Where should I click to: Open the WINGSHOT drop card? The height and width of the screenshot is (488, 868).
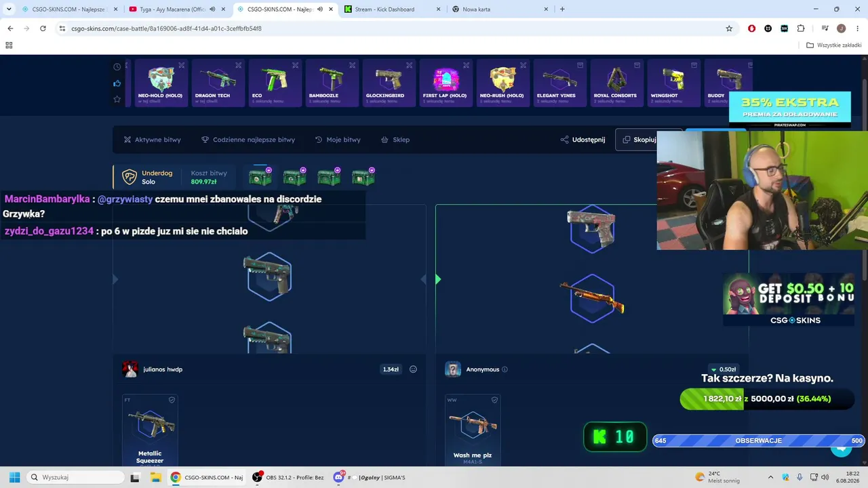[674, 83]
